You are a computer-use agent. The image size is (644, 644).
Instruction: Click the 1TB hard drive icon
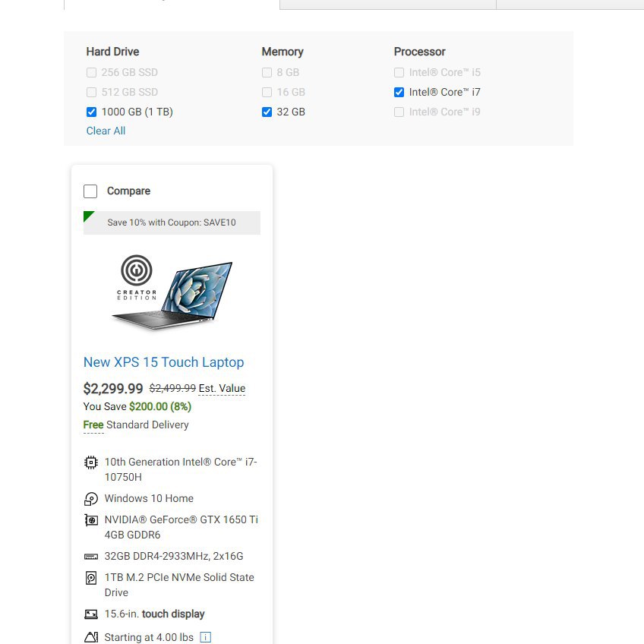pyautogui.click(x=91, y=578)
